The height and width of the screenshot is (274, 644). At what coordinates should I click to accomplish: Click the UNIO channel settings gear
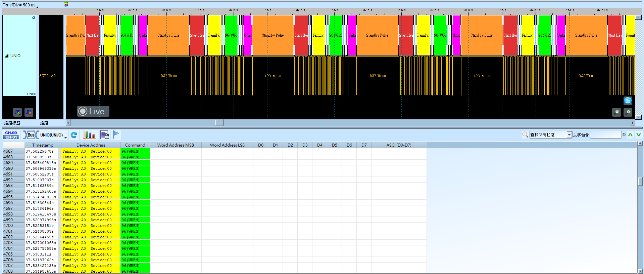click(x=34, y=18)
